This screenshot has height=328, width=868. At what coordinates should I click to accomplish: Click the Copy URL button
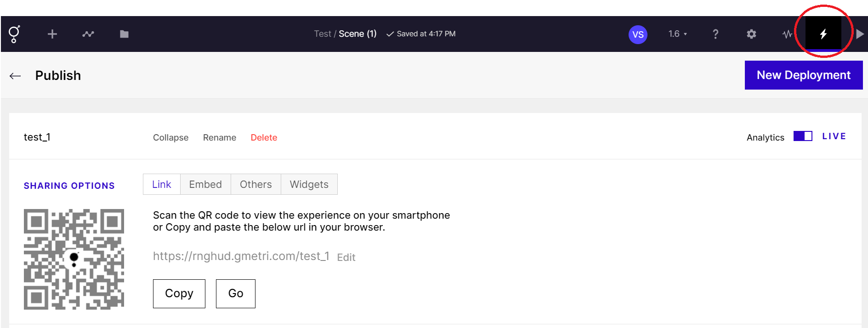179,294
